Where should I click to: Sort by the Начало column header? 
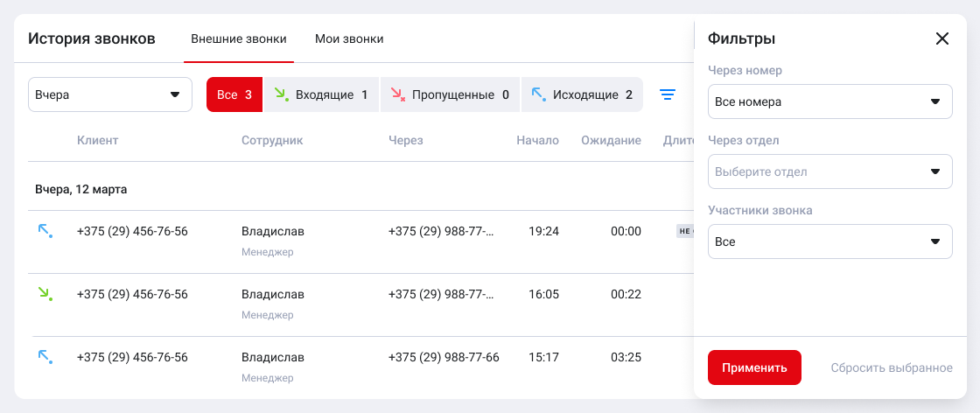(537, 140)
